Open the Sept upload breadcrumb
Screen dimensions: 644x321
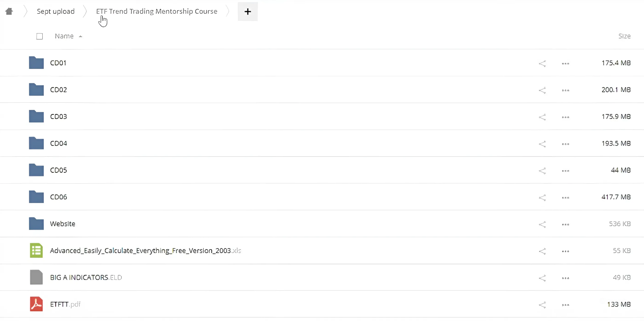56,11
